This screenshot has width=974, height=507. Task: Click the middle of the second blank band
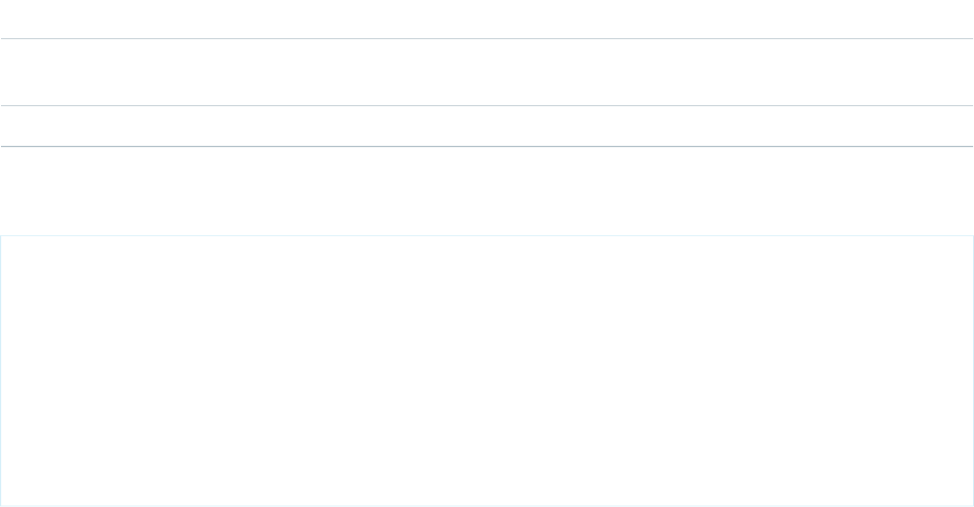[x=487, y=72]
